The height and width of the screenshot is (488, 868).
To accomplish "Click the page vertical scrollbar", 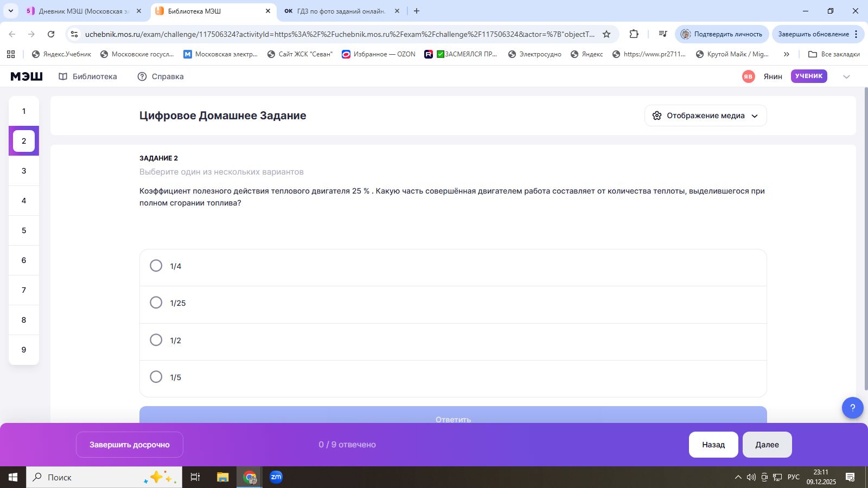I will tap(865, 239).
